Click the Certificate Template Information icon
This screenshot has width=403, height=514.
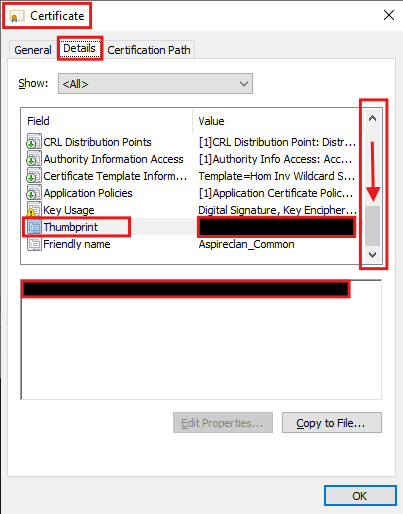[34, 175]
